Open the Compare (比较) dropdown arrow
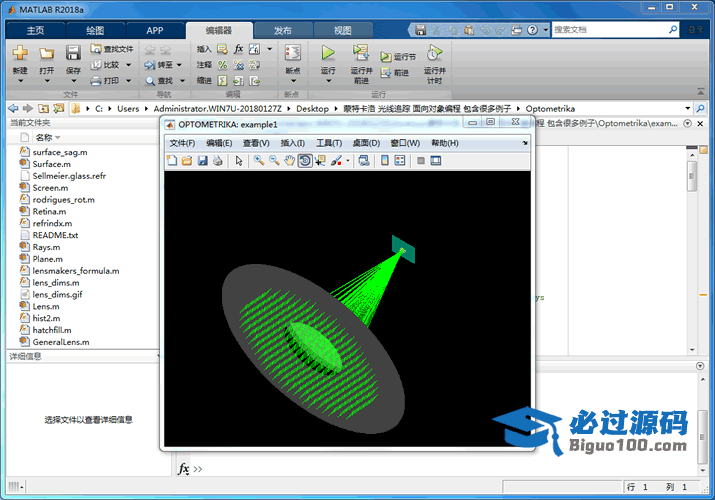The image size is (715, 500). tap(129, 65)
